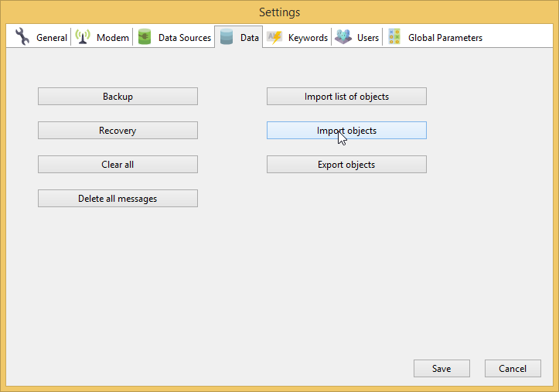Click the wrench icon on General tab
This screenshot has width=559, height=392.
(22, 36)
